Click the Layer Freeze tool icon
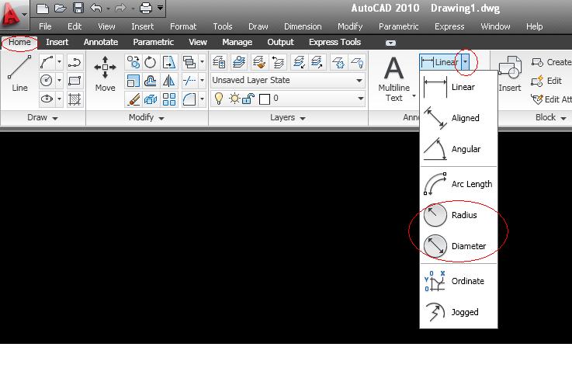Viewport: 572px width, 392px height. 338,62
